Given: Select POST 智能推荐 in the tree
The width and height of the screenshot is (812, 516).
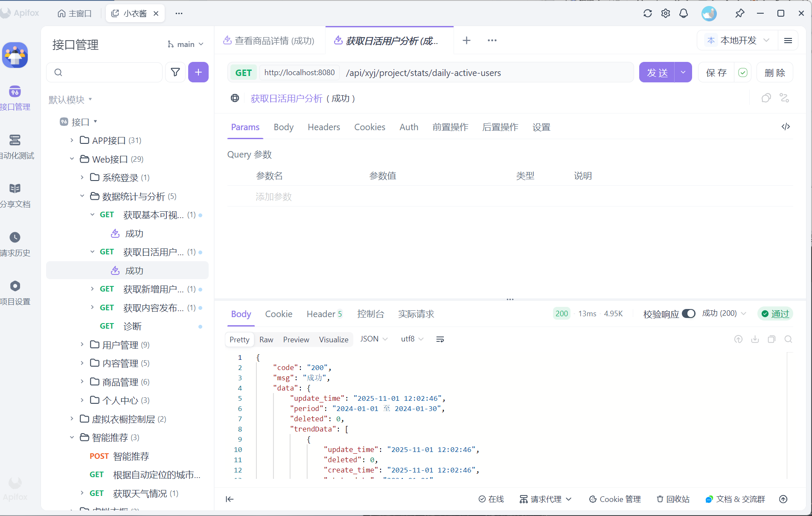Looking at the screenshot, I should tap(119, 456).
